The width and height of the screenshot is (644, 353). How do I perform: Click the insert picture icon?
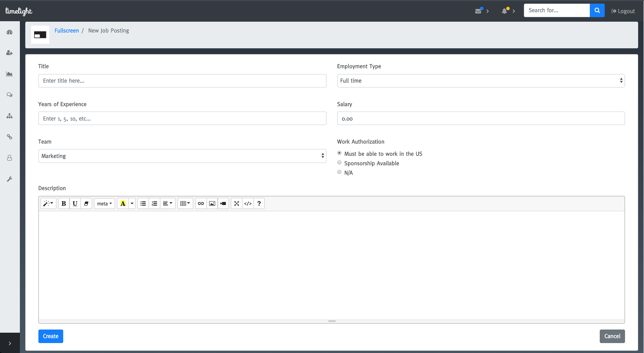tap(212, 203)
